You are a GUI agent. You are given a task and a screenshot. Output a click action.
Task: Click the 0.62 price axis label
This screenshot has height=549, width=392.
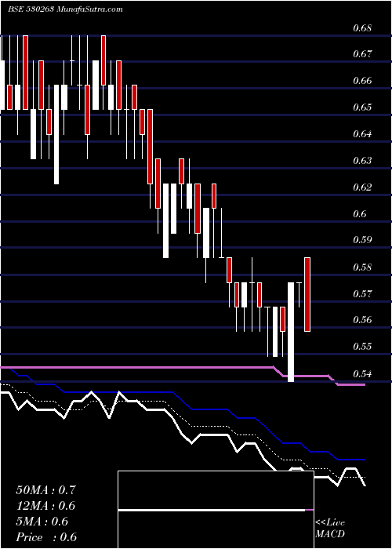pyautogui.click(x=361, y=187)
